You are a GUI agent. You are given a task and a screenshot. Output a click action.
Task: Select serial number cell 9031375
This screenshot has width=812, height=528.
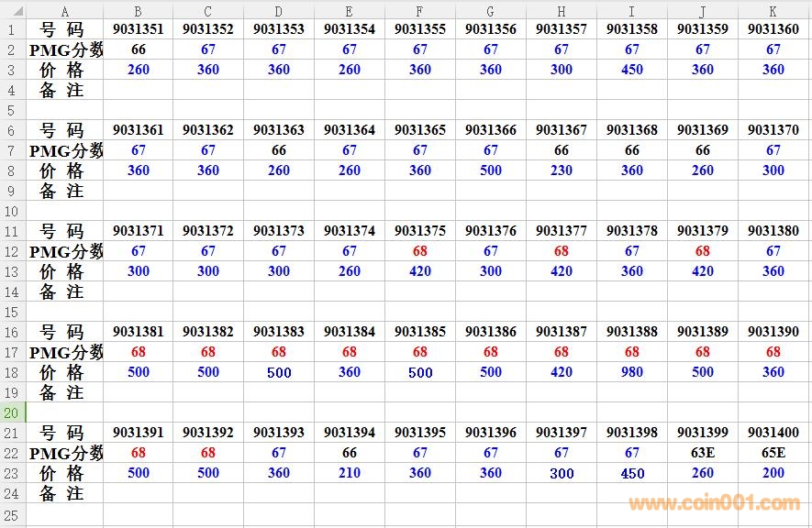point(419,231)
